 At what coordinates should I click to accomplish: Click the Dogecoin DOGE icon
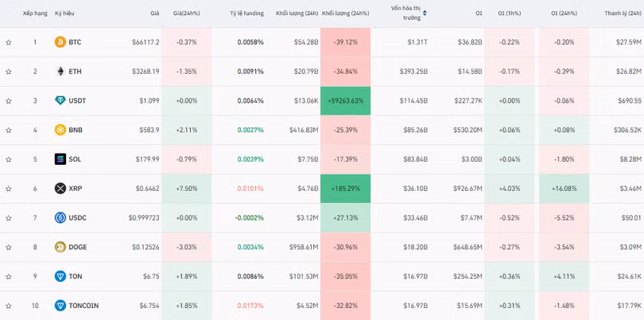click(60, 247)
